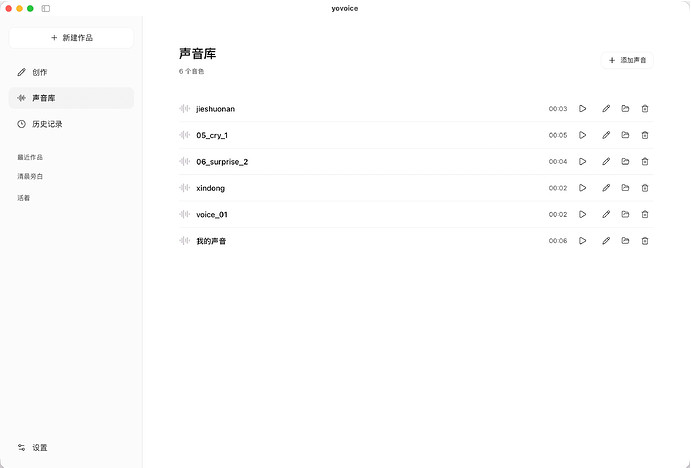
Task: Open folder for 我的声音 voice
Action: pyautogui.click(x=625, y=241)
